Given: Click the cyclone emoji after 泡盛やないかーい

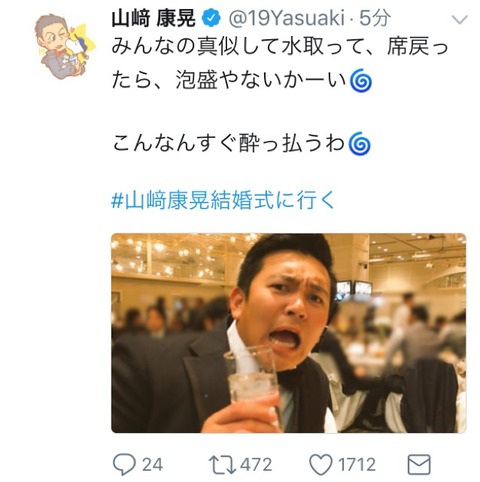Looking at the screenshot, I should (x=361, y=80).
